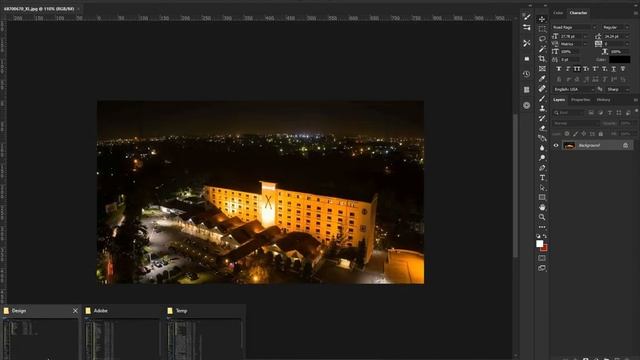This screenshot has height=360, width=640.
Task: Select the Blur tool
Action: coord(542,148)
